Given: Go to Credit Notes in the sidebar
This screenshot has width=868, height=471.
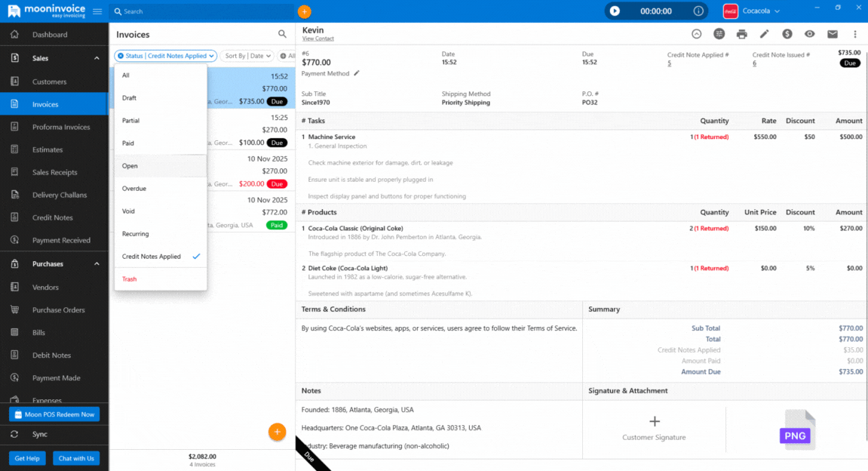Looking at the screenshot, I should click(x=54, y=217).
